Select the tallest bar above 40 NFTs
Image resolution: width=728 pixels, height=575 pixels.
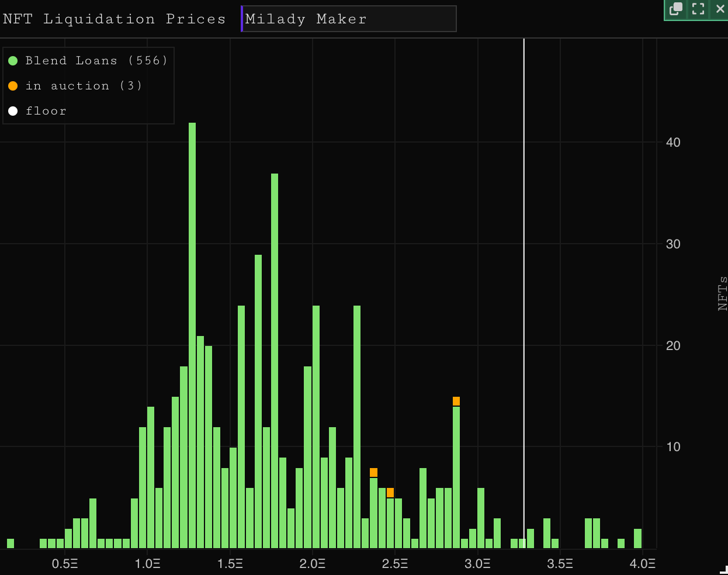tap(192, 335)
